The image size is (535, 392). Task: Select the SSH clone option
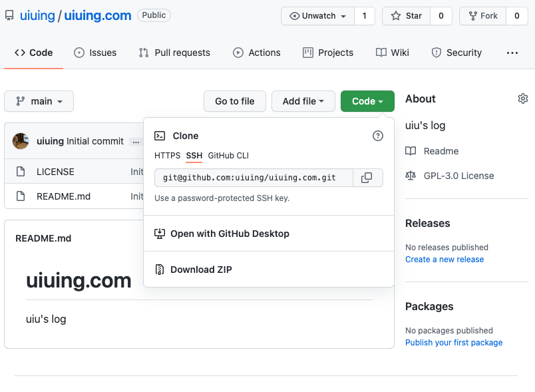click(x=194, y=156)
